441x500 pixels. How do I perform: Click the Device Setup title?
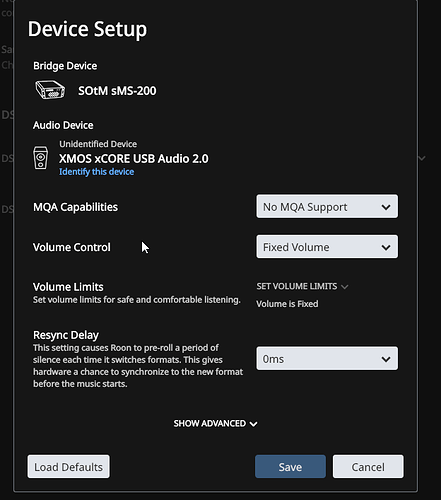click(87, 29)
